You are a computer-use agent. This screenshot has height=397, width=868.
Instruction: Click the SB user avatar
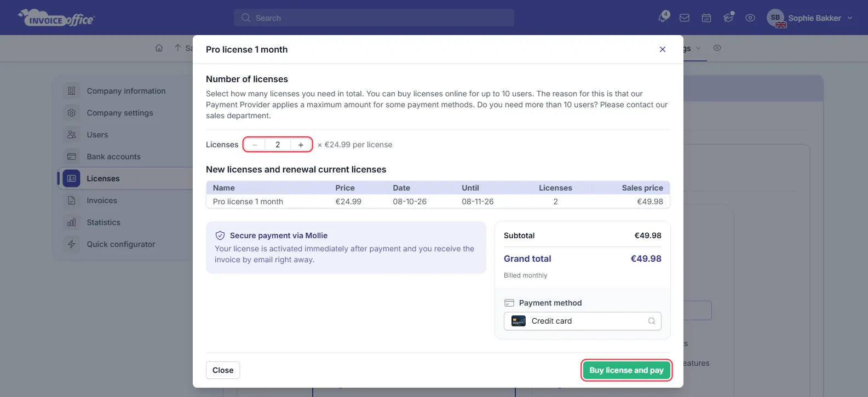pos(775,18)
